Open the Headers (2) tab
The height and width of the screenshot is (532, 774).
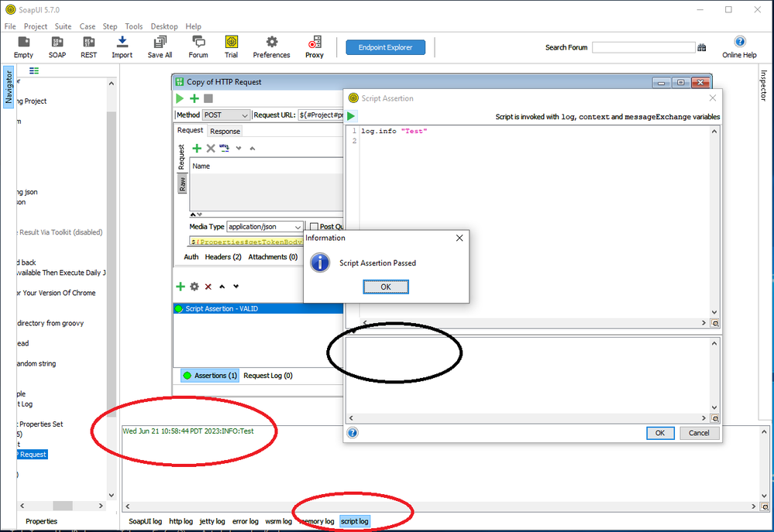223,257
